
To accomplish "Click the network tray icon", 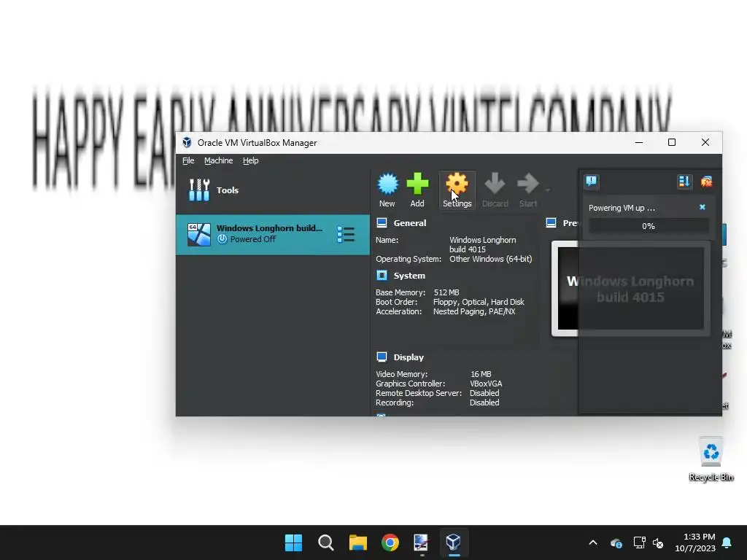I will [639, 542].
